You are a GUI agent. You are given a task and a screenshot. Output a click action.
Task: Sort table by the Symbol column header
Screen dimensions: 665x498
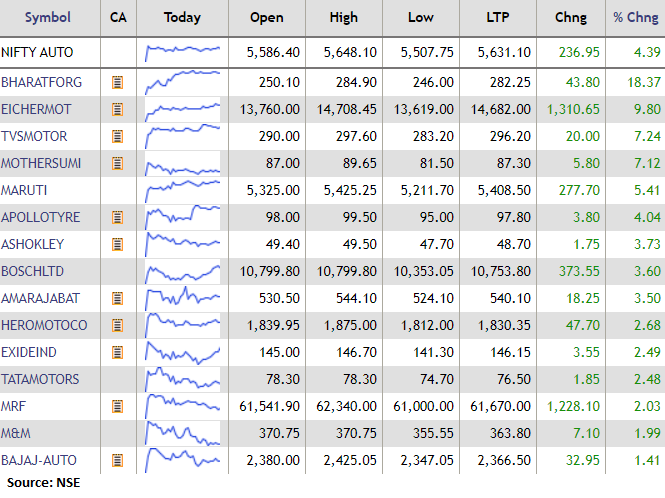click(48, 17)
